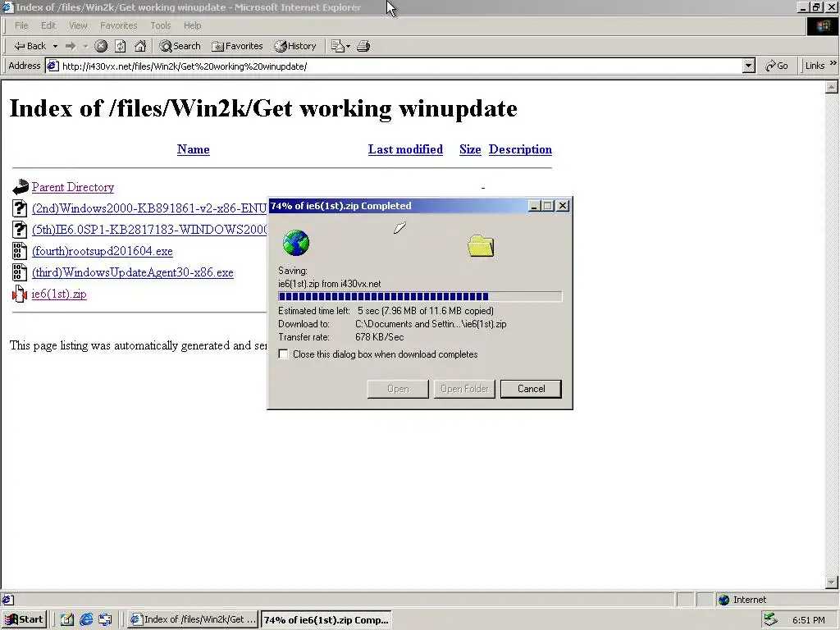Click unknown-file icon beside KB2817183 entry

[x=20, y=230]
